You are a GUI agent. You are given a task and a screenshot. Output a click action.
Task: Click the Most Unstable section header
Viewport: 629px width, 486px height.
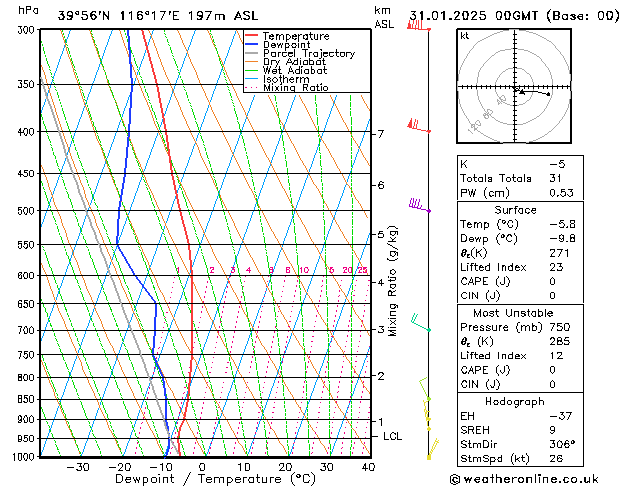click(513, 313)
